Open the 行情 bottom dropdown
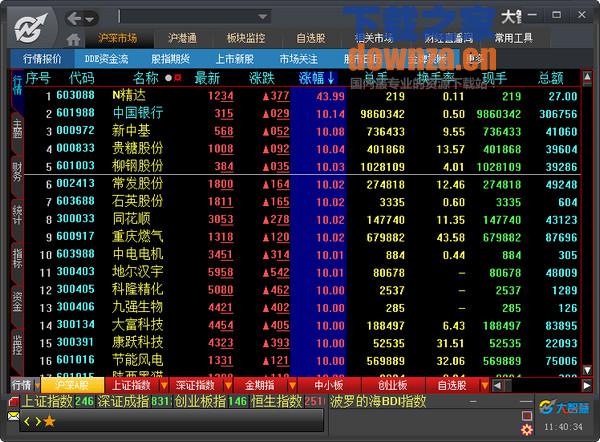This screenshot has width=600, height=442. click(x=25, y=385)
